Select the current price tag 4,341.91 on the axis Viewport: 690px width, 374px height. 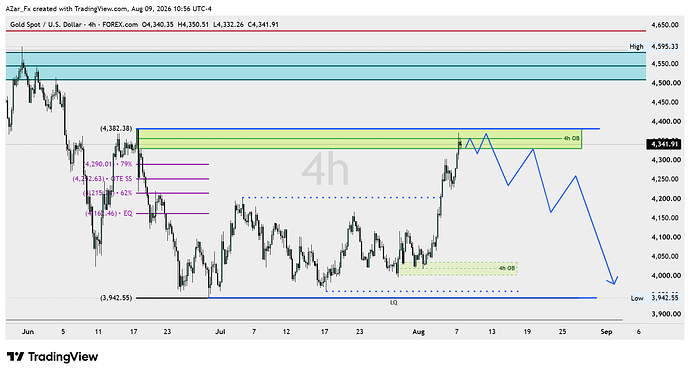(664, 144)
